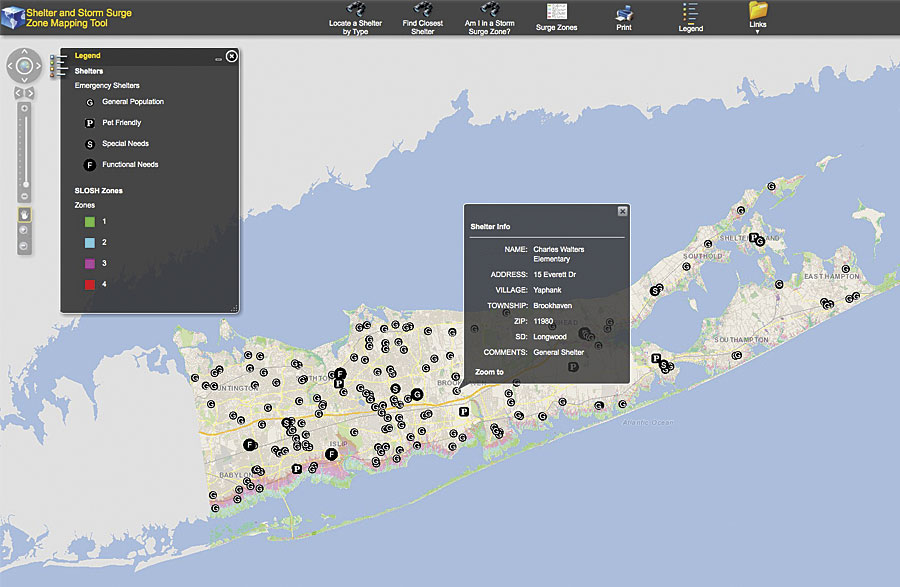
Task: Pan the map east with right arrow
Action: click(x=38, y=66)
